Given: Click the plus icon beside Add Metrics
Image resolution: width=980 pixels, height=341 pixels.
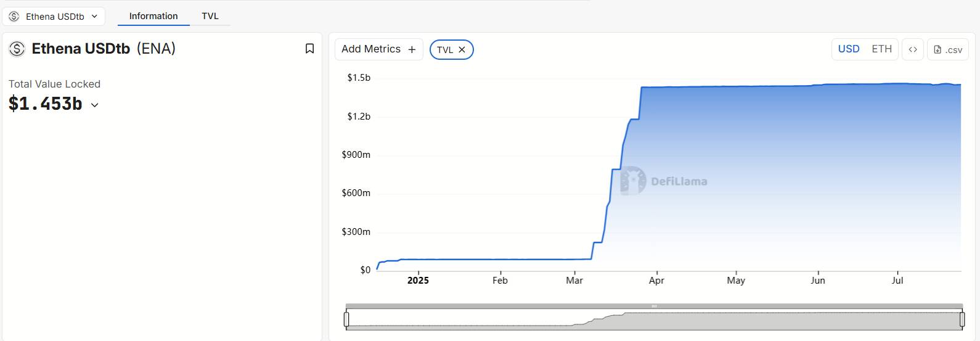Looking at the screenshot, I should tap(412, 49).
